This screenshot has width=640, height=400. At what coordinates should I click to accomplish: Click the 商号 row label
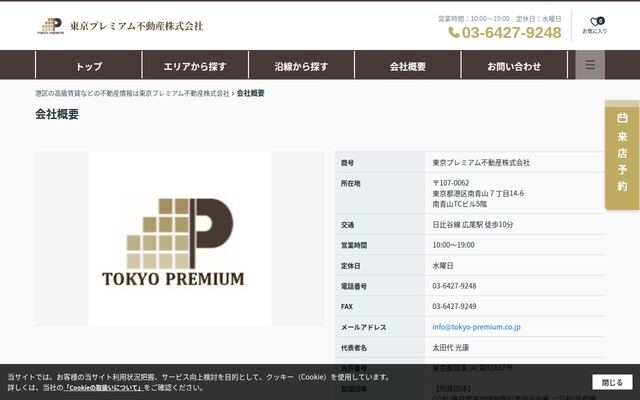pyautogui.click(x=347, y=163)
